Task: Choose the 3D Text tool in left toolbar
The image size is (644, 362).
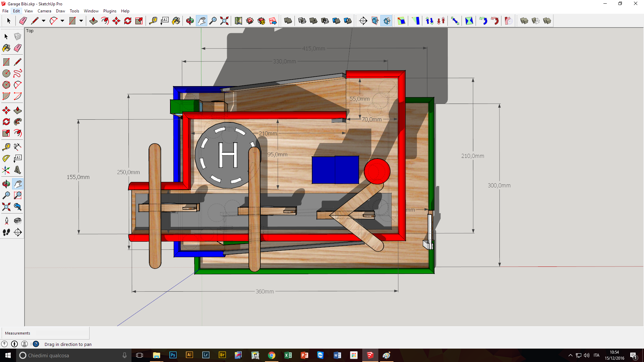Action: click(x=17, y=170)
